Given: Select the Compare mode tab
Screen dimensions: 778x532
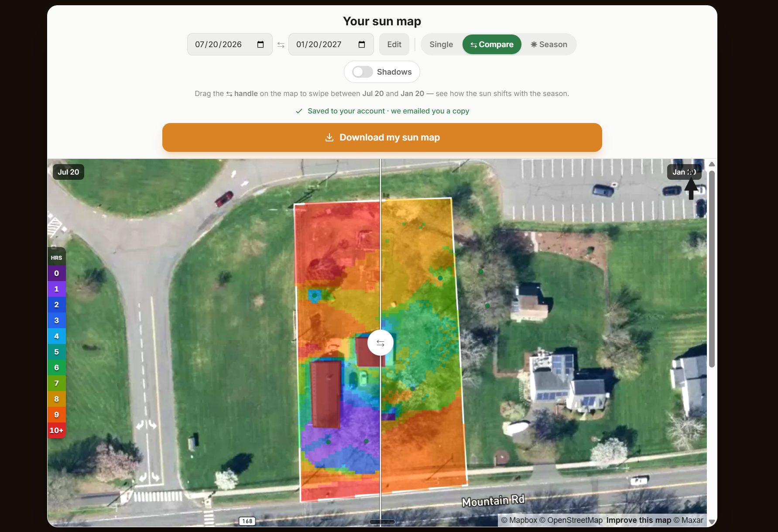Looking at the screenshot, I should [x=492, y=45].
